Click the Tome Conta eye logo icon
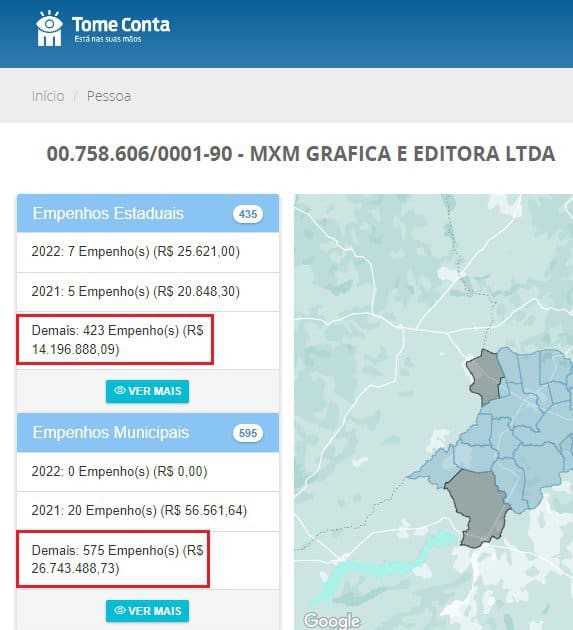 click(x=49, y=28)
